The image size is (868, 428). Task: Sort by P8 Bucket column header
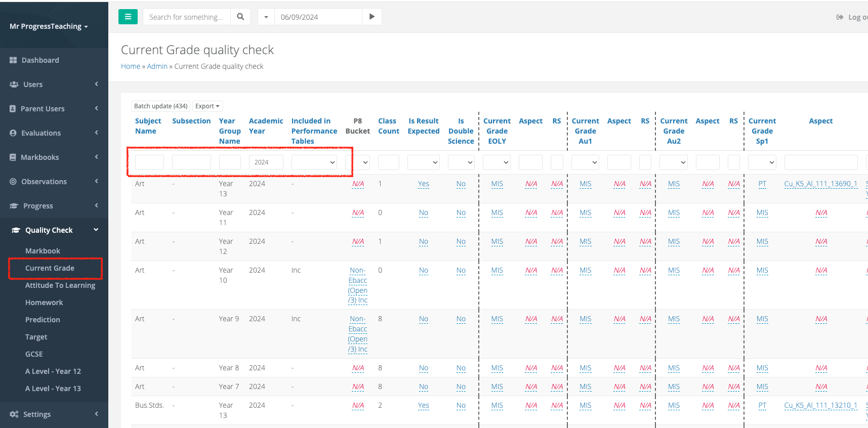coord(358,126)
